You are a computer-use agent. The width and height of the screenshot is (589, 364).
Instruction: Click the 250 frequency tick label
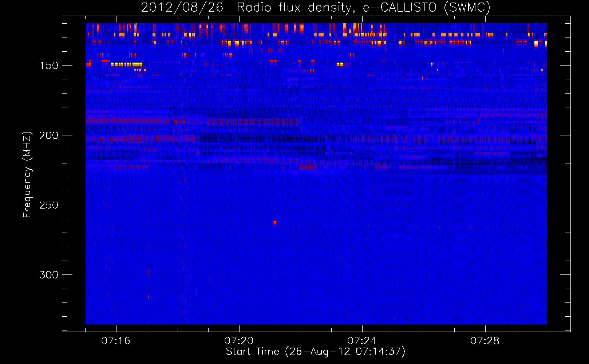(x=49, y=205)
